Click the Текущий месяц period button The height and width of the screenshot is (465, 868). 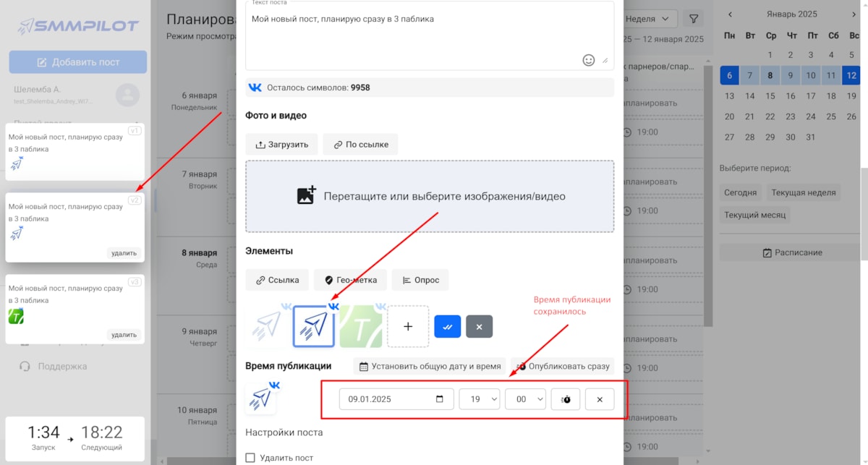tap(755, 215)
